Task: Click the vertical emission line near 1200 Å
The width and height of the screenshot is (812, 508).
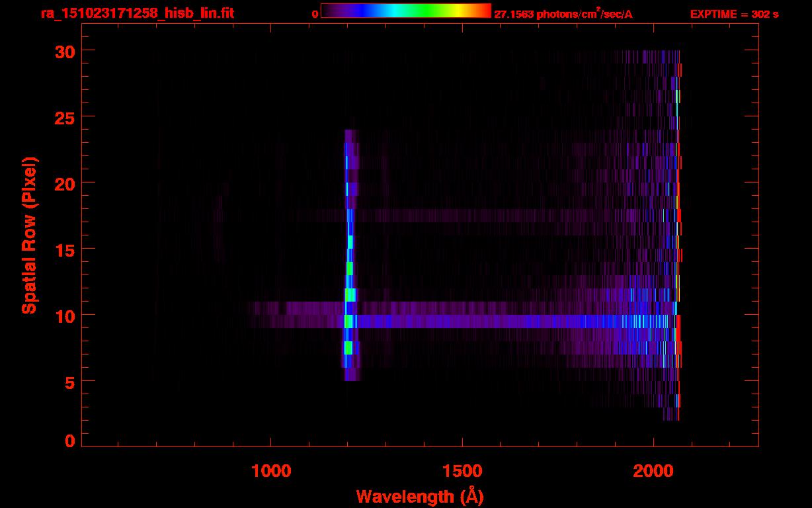Action: click(350, 255)
